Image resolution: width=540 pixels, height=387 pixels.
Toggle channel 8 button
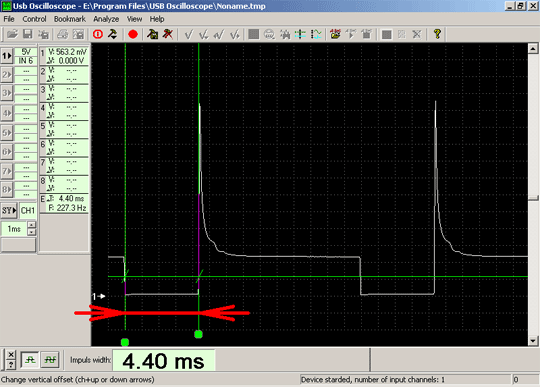pyautogui.click(x=7, y=189)
